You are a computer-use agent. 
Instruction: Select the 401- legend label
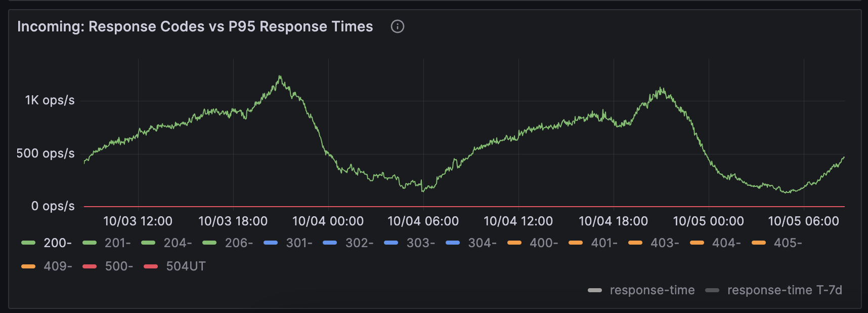pyautogui.click(x=604, y=243)
